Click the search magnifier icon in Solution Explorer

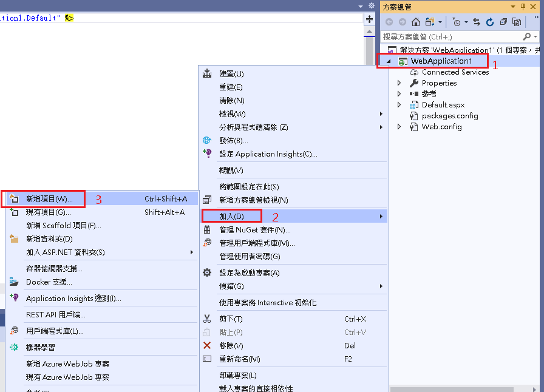526,36
